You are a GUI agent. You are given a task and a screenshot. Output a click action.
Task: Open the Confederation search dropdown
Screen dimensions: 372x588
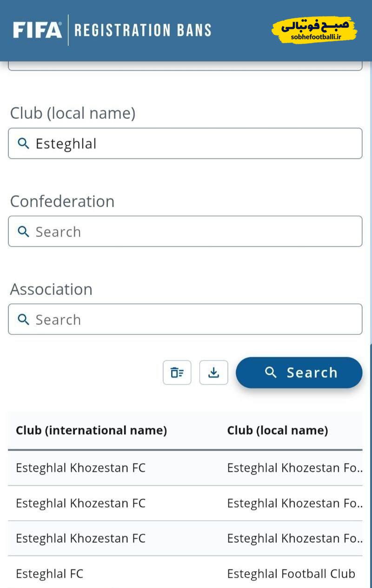(195, 231)
